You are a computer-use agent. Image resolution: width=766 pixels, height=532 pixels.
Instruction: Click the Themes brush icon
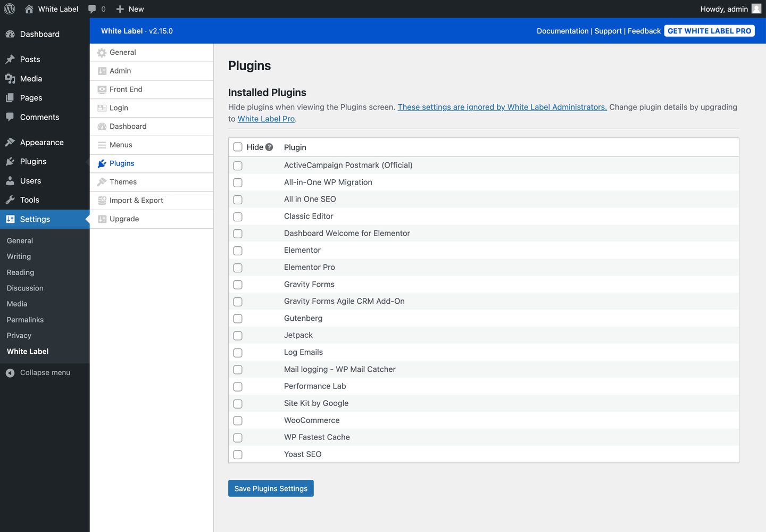pyautogui.click(x=102, y=182)
